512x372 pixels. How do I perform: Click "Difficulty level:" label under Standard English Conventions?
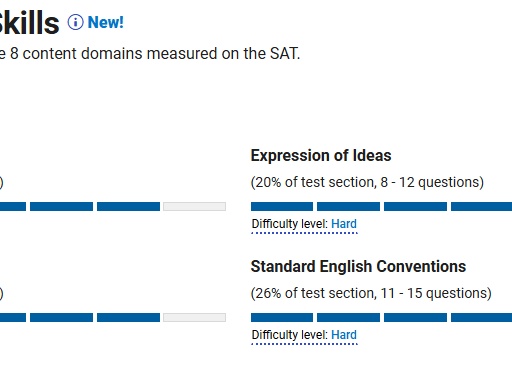[290, 335]
